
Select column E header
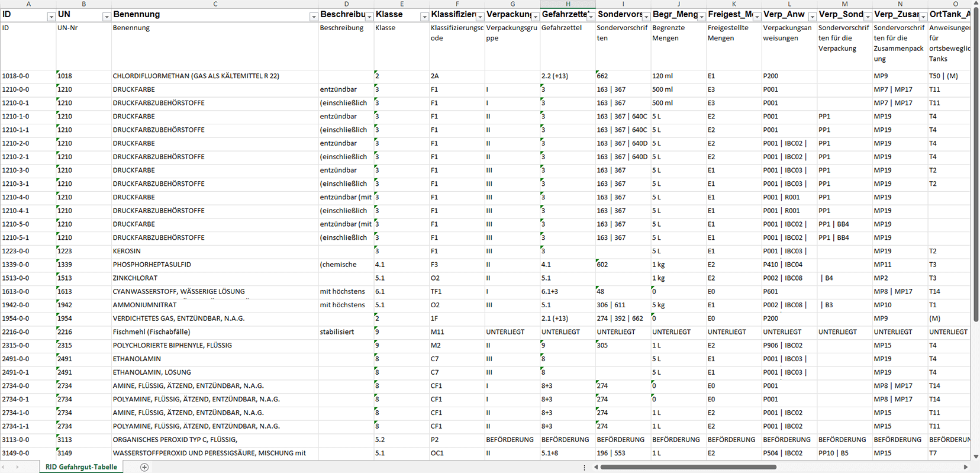(x=402, y=4)
